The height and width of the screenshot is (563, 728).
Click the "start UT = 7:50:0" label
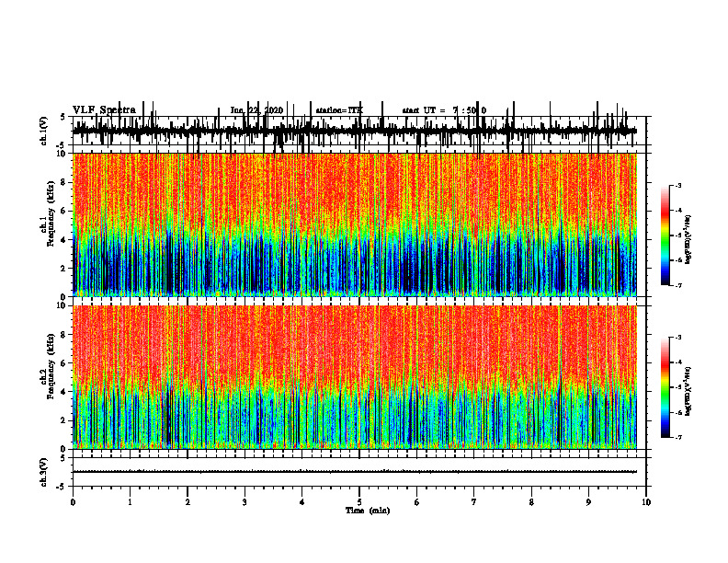click(x=444, y=110)
